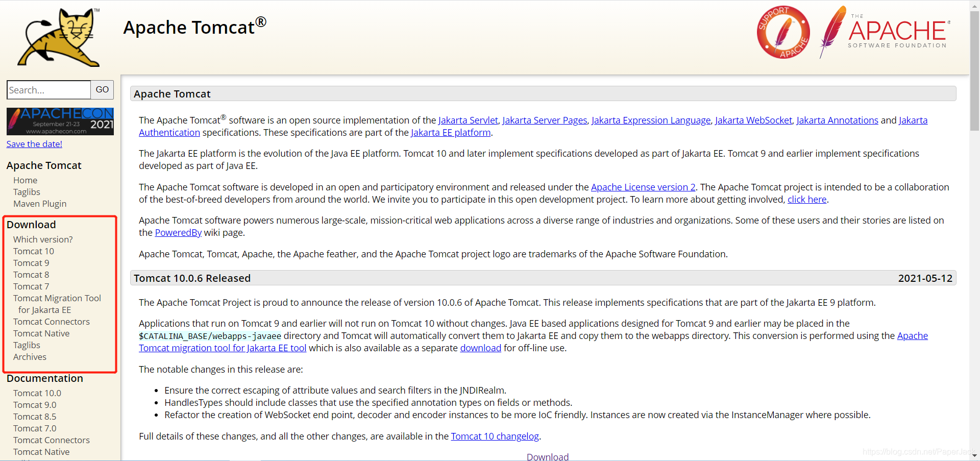Open Tomcat Migration Tool for Jakarta EE
The width and height of the screenshot is (980, 461).
point(57,304)
